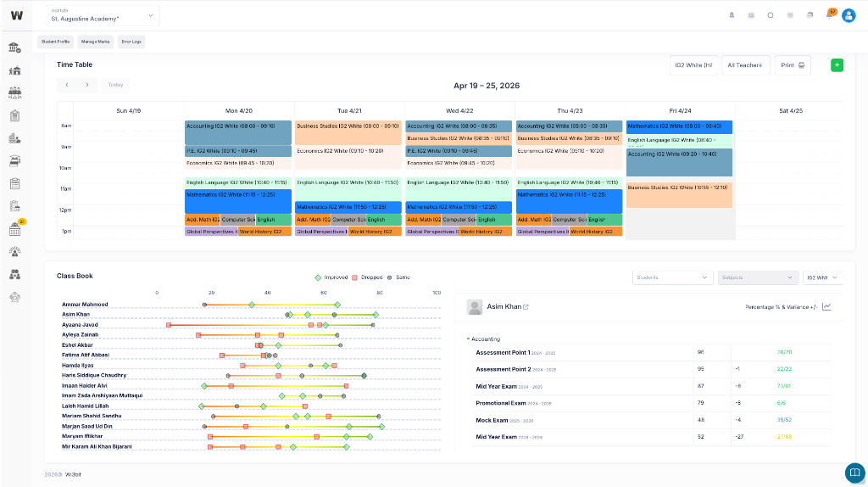Click the stacked tower icon in top bar
868x487 pixels.
point(732,15)
